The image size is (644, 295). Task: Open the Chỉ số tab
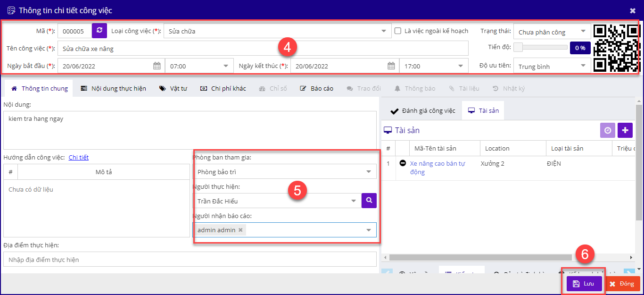point(272,88)
